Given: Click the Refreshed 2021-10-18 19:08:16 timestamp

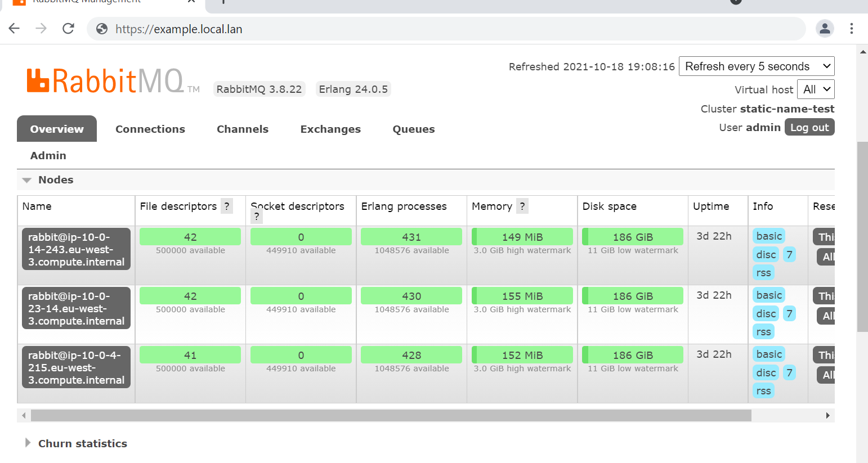Looking at the screenshot, I should click(x=592, y=66).
